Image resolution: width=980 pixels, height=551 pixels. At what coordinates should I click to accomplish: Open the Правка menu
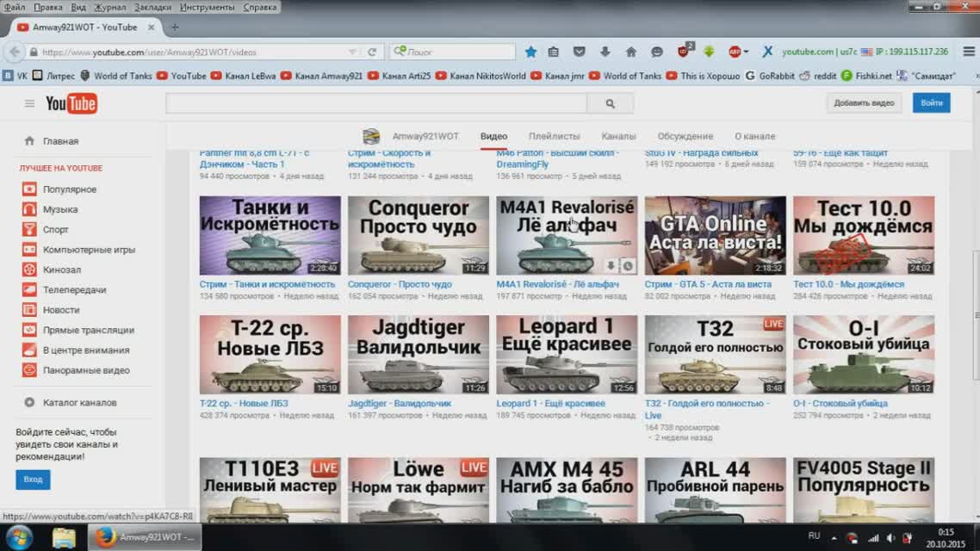47,8
